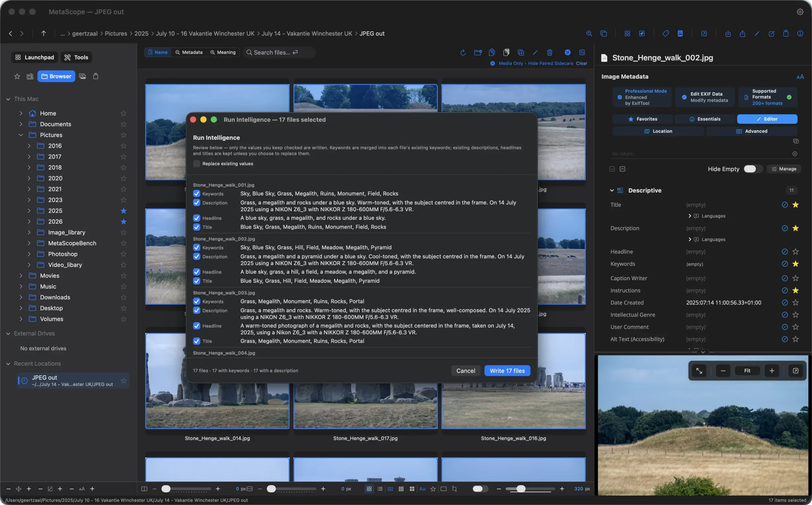Switch to the Essentials tab
The width and height of the screenshot is (812, 505).
(705, 119)
